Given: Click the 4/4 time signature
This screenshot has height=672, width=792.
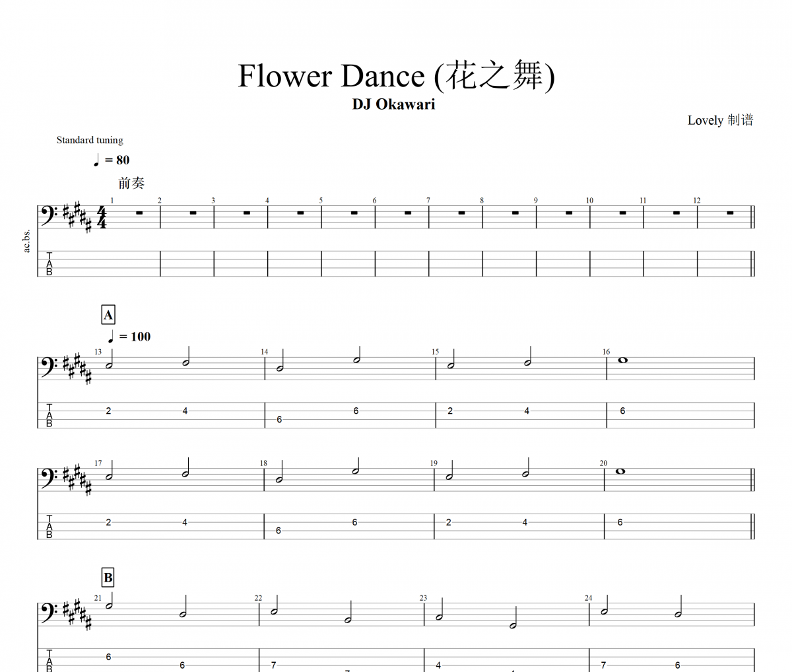Looking at the screenshot, I should [x=102, y=217].
